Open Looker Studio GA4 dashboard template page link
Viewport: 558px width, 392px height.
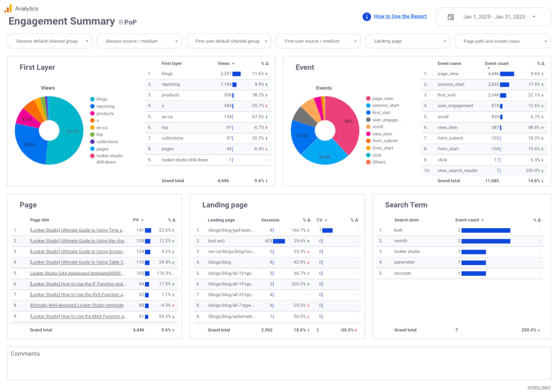[x=78, y=273]
